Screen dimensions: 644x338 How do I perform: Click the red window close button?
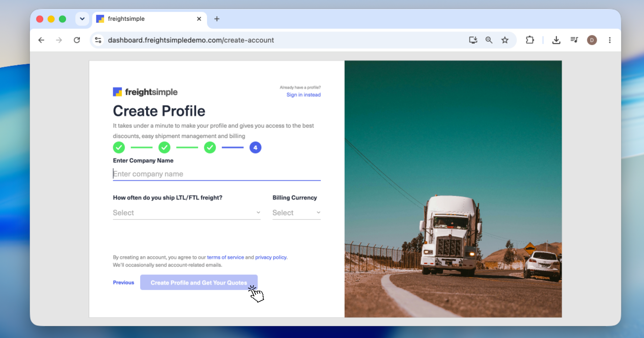pyautogui.click(x=40, y=19)
